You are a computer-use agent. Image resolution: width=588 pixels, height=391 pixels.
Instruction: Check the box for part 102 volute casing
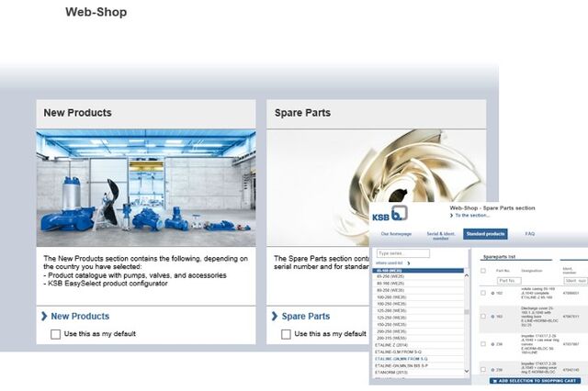483,293
